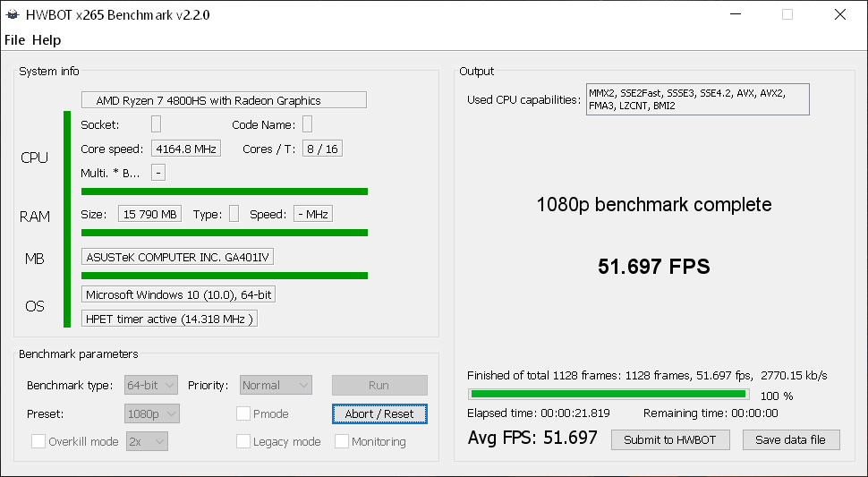Enable the Legacy mode checkbox
Image resolution: width=868 pixels, height=477 pixels.
[243, 441]
